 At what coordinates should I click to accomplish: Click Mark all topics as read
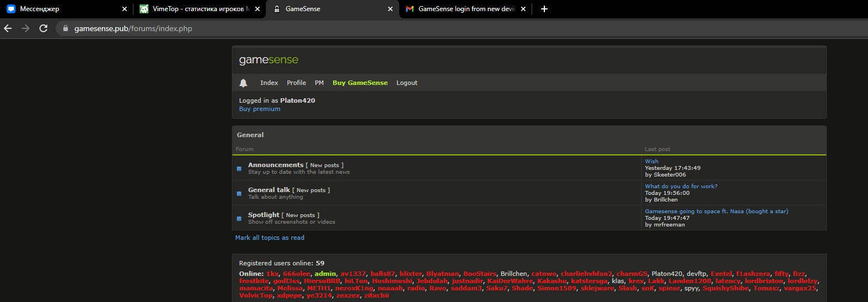coord(270,238)
